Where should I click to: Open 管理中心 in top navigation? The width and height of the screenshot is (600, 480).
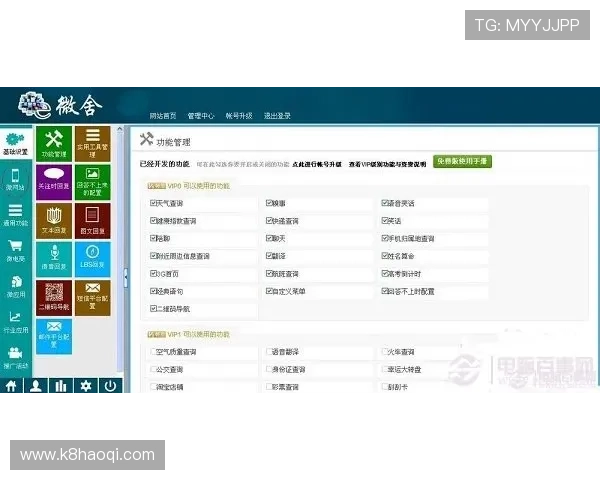point(201,116)
